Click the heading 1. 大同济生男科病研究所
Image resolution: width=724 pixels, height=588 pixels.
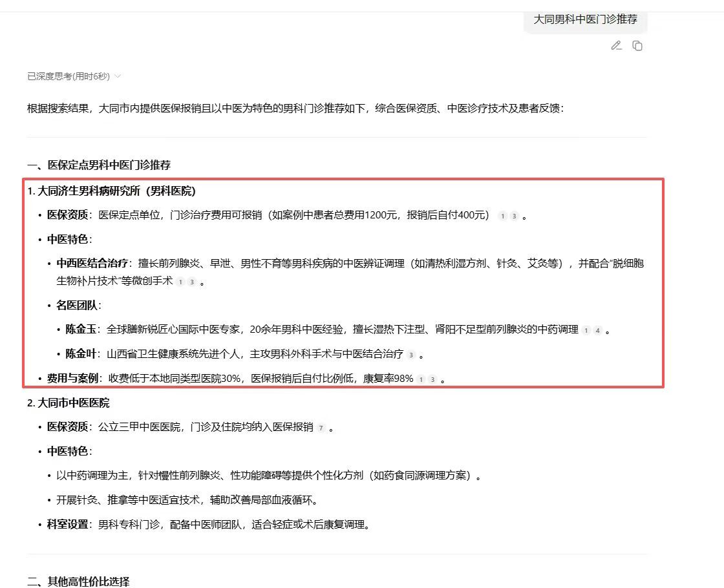111,191
